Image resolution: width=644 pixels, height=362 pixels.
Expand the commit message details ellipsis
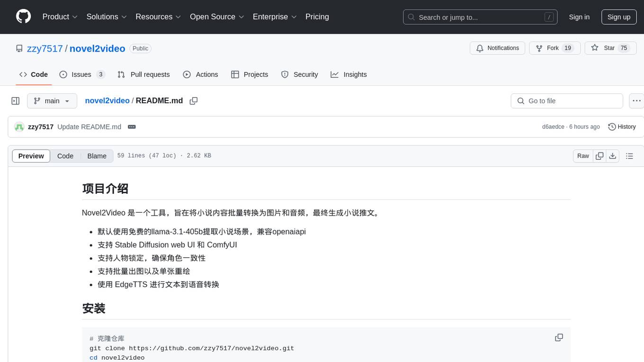coord(132,127)
